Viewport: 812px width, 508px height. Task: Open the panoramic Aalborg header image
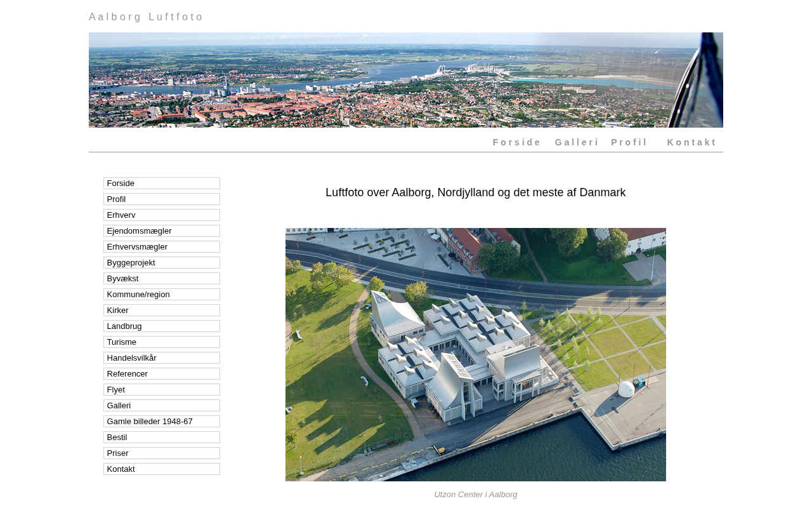[x=406, y=80]
